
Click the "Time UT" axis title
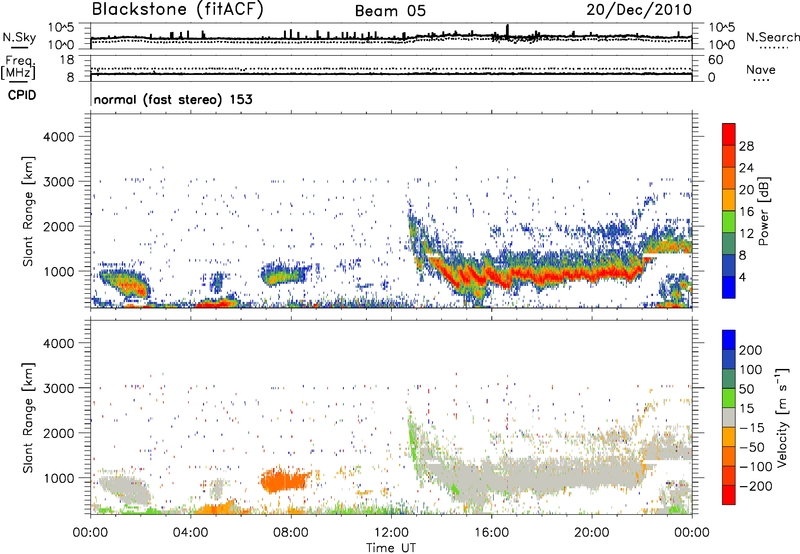point(391,547)
